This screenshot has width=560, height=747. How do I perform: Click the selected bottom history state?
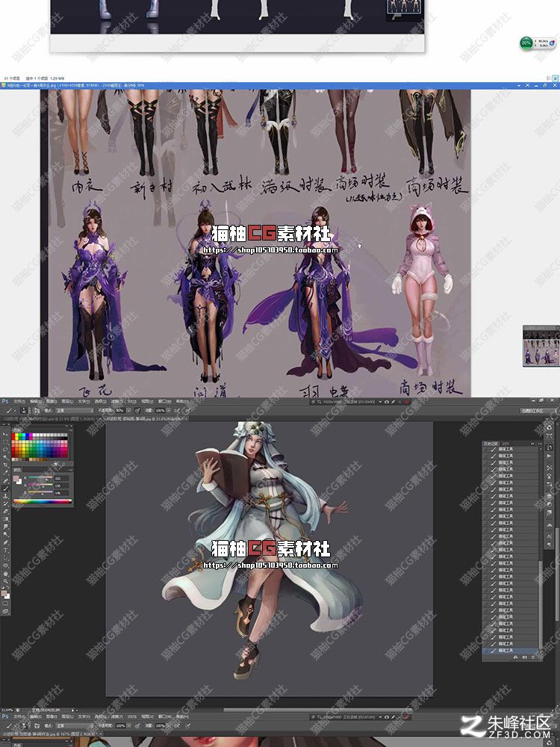tap(511, 651)
